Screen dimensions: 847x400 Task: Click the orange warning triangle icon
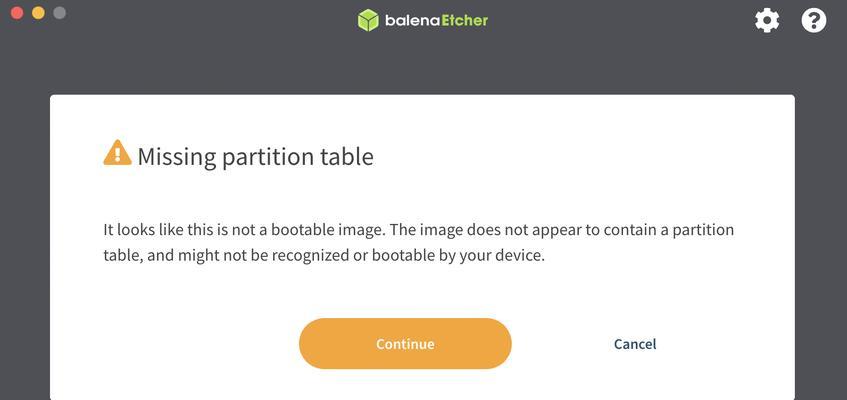tap(117, 152)
